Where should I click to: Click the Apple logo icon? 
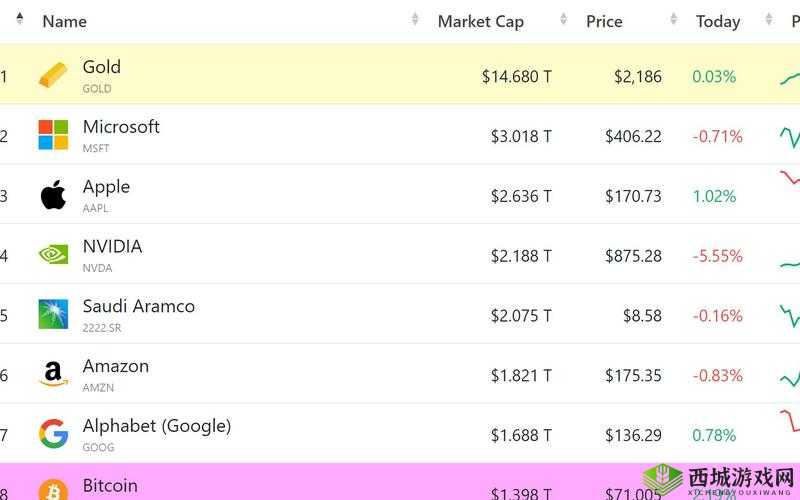coord(53,195)
